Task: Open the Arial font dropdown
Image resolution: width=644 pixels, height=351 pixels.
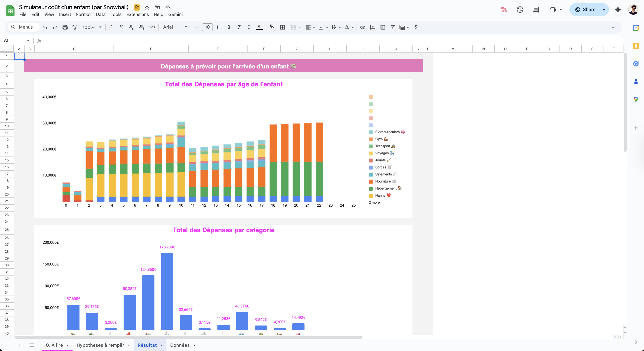Action: click(175, 27)
